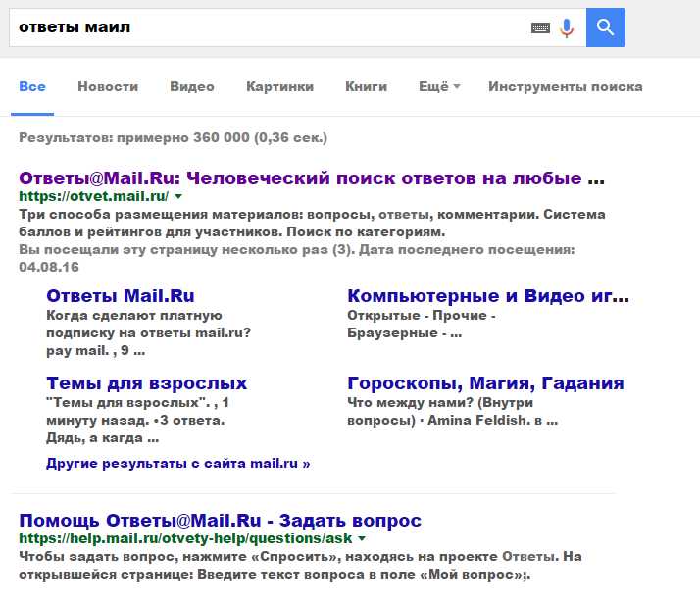
Task: Show 'Другие результаты с сайта mail.ru »'
Action: [178, 464]
